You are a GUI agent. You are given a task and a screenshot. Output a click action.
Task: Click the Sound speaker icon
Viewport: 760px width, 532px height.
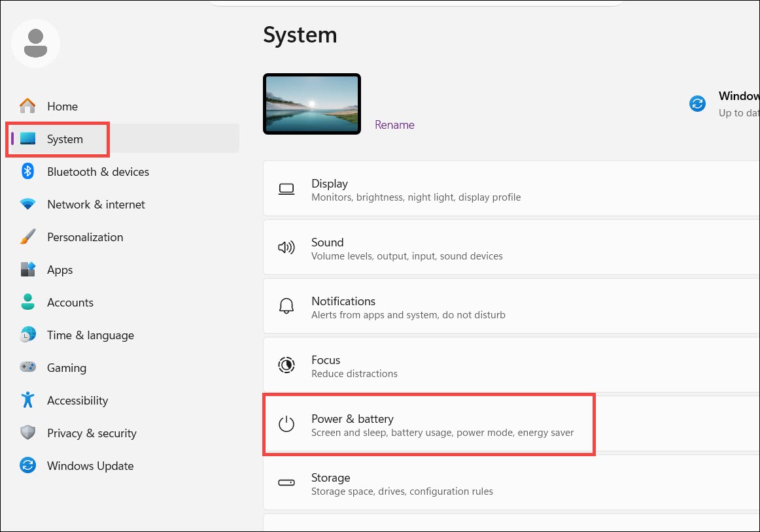click(x=286, y=248)
